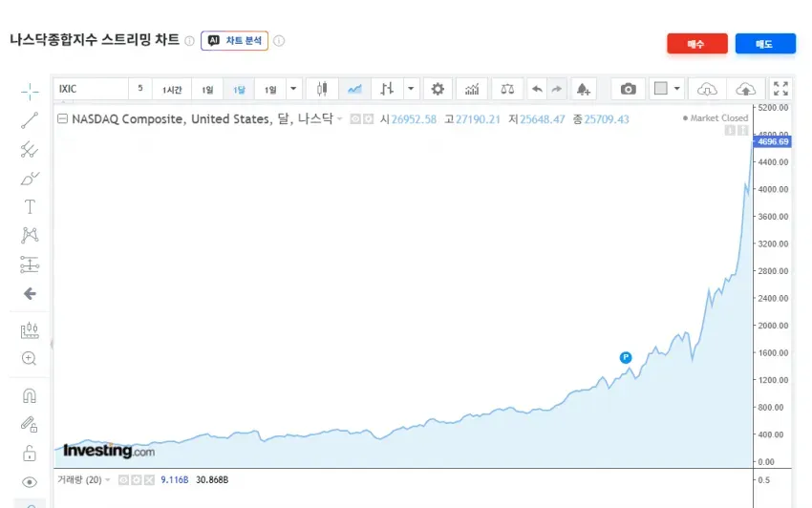The image size is (812, 508).
Task: Toggle hide all drawings eye icon
Action: [30, 482]
